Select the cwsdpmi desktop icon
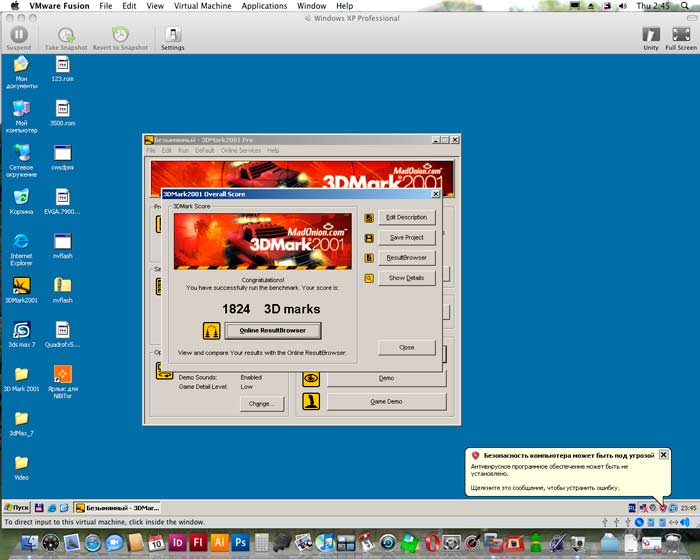 [62, 157]
